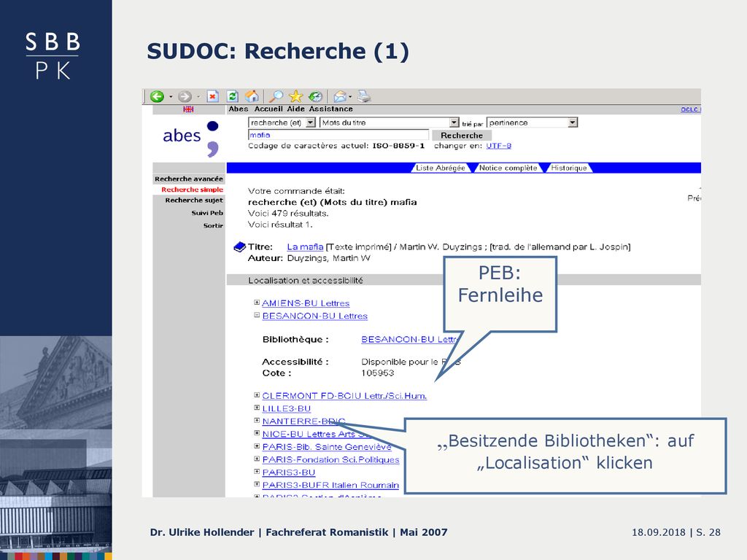The height and width of the screenshot is (560, 747).
Task: Open Suivi Peb in sidebar
Action: (207, 213)
